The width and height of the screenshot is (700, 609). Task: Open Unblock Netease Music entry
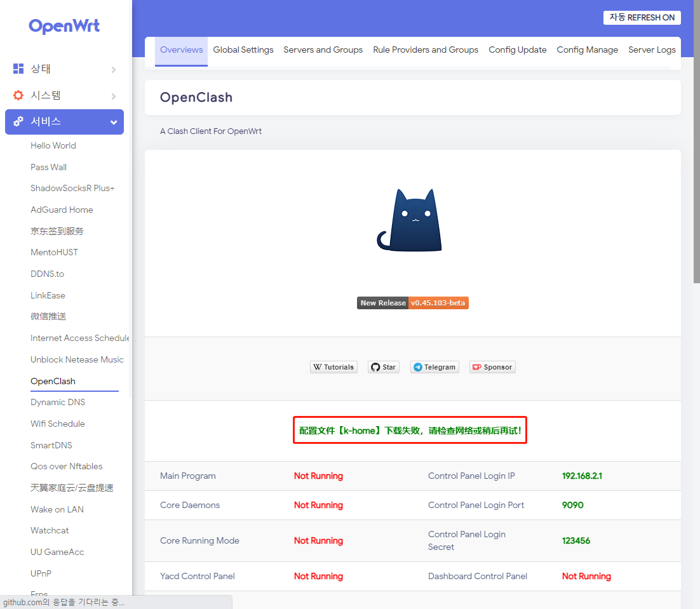(77, 359)
